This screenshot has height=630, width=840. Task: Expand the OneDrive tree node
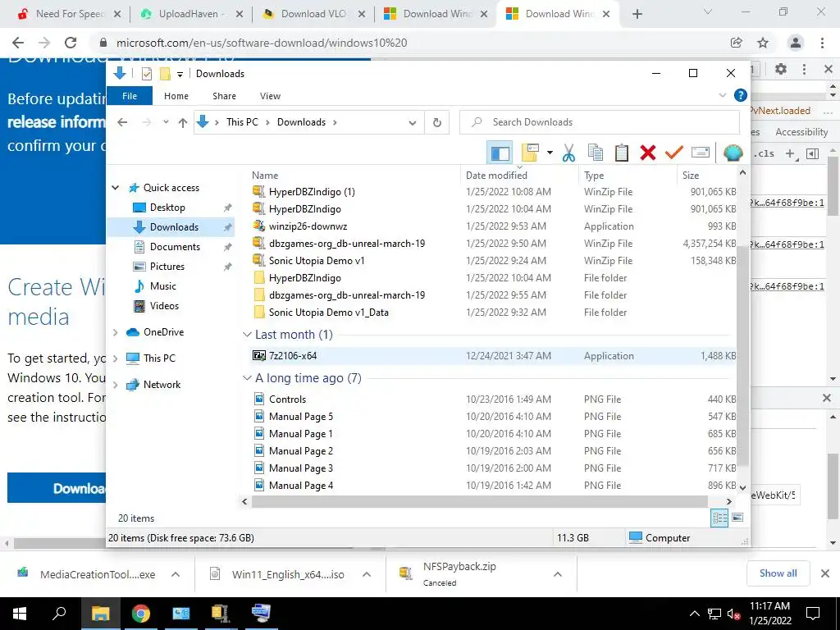coord(115,333)
